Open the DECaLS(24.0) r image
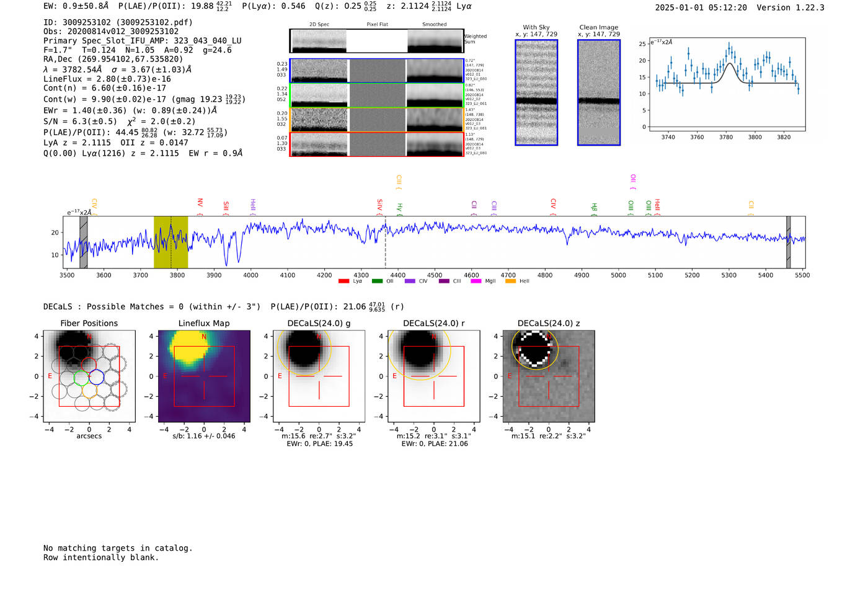Screen dimensions: 868x591 tap(434, 376)
